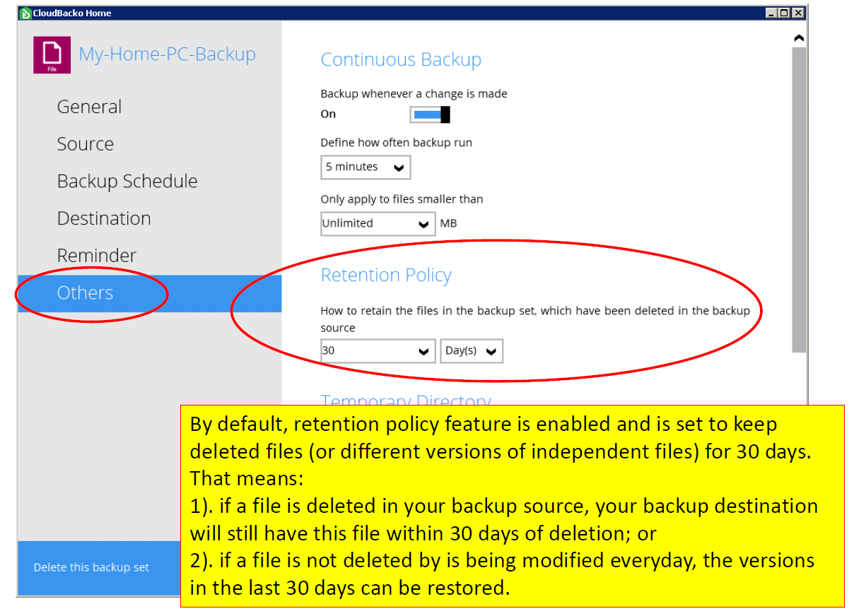The image size is (854, 616).
Task: Go to Backup Schedule section
Action: pyautogui.click(x=127, y=182)
